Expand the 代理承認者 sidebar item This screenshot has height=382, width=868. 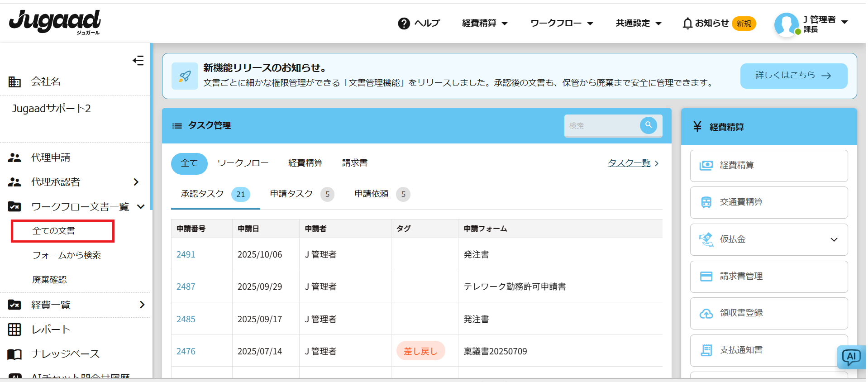point(136,182)
